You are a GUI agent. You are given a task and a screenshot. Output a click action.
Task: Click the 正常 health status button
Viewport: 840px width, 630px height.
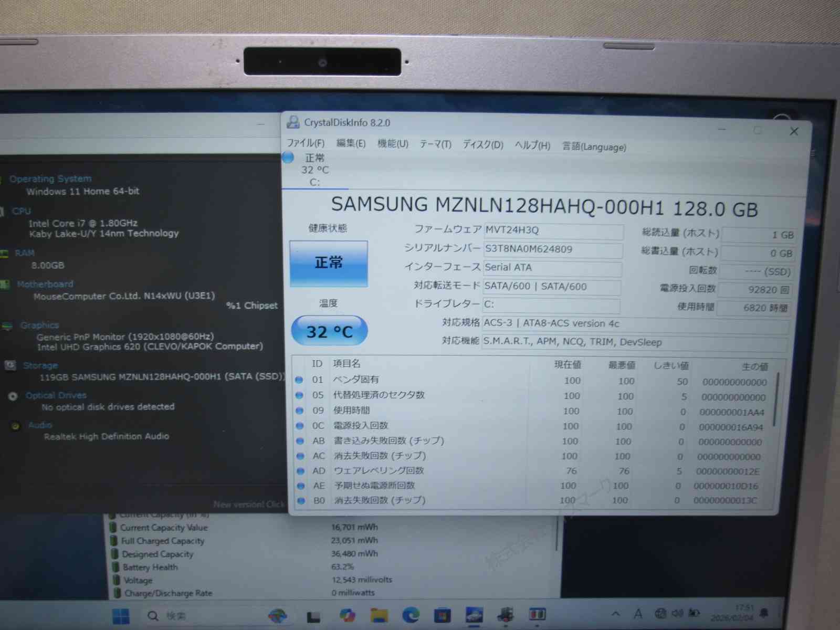tap(329, 263)
